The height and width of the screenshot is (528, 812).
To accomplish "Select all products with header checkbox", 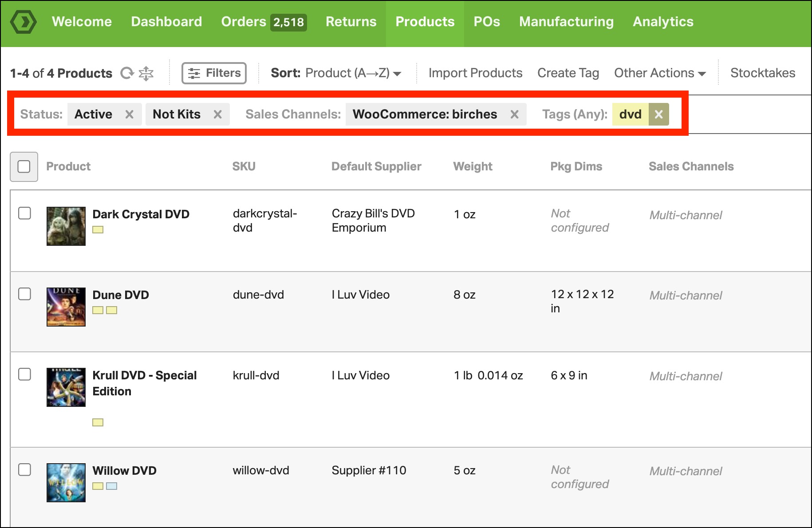I will (24, 167).
